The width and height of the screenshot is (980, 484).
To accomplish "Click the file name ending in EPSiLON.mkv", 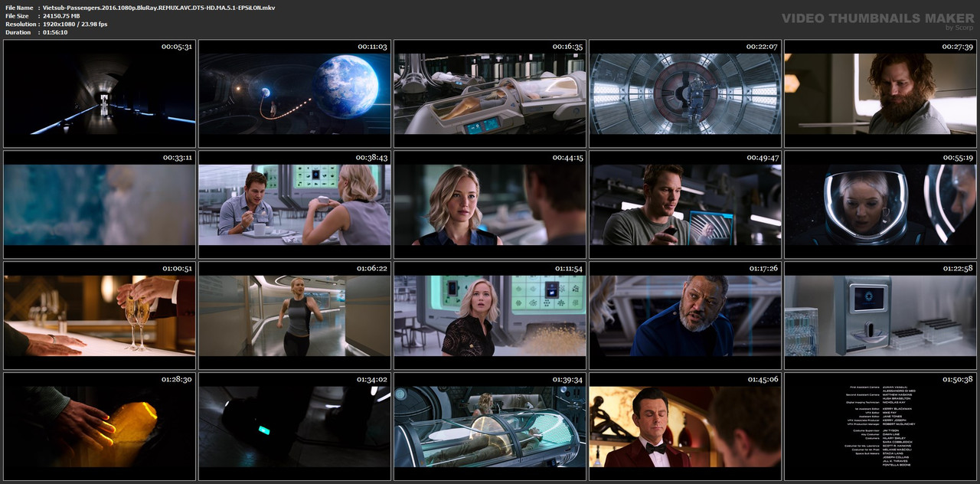I will 159,8.
